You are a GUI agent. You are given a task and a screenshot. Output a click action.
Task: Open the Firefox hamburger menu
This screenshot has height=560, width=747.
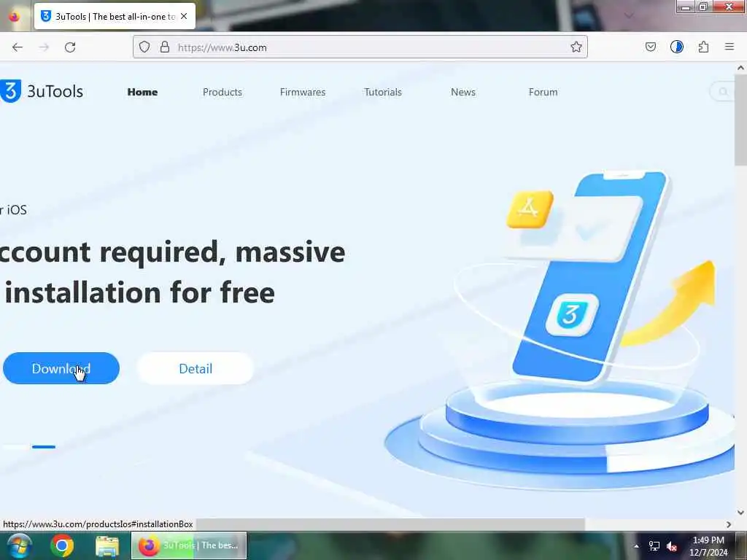pyautogui.click(x=729, y=47)
